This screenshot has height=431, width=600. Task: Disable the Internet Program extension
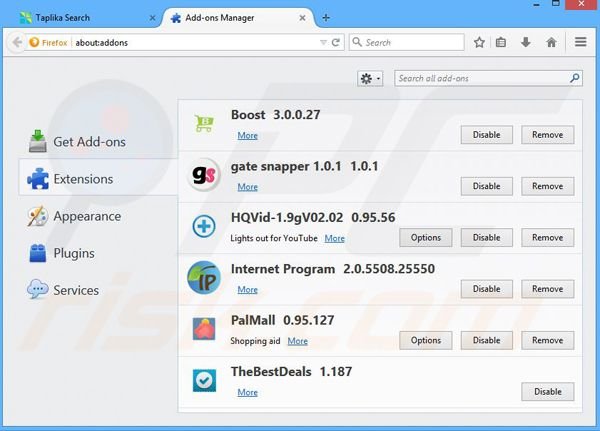(x=486, y=289)
